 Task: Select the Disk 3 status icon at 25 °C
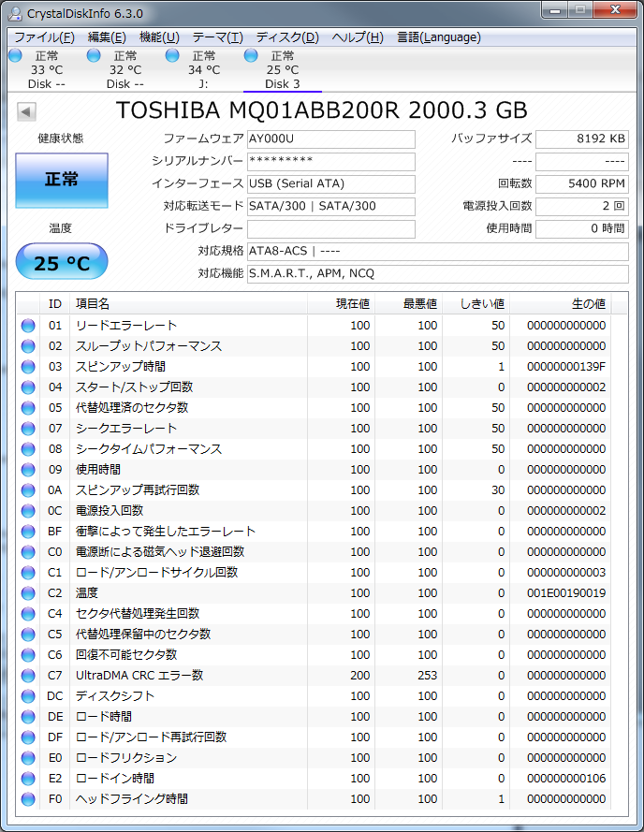[251, 56]
